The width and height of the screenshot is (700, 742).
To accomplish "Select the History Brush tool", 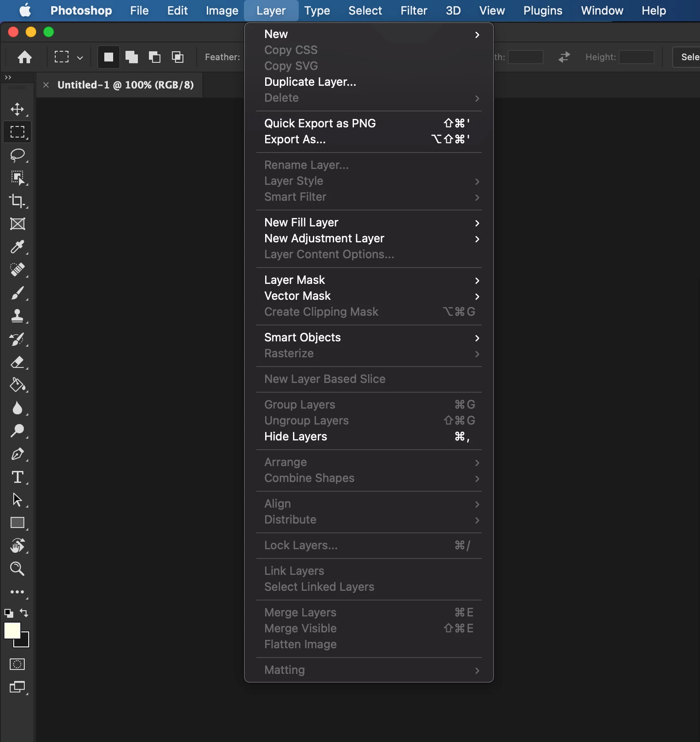I will 17,339.
